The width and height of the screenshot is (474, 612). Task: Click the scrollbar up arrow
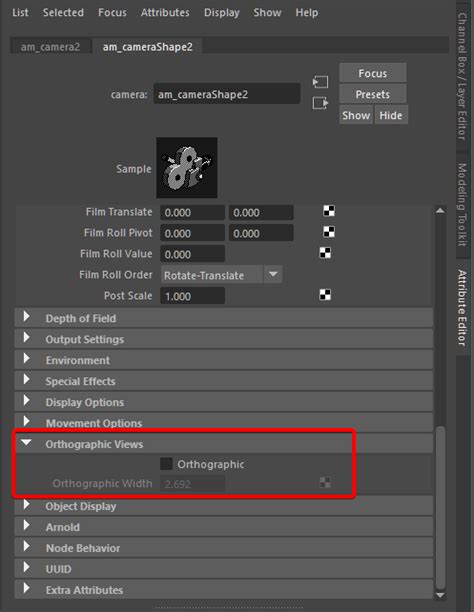click(x=440, y=211)
